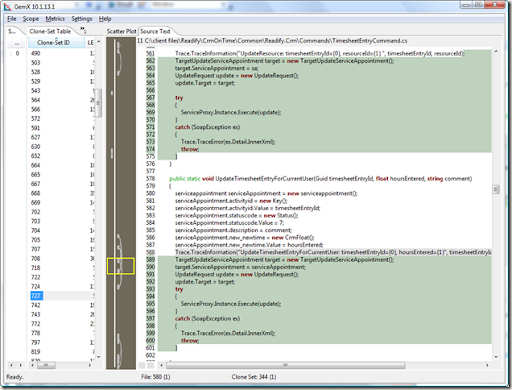Select clone set 667 row
This screenshot has height=390, width=512.
[x=62, y=184]
